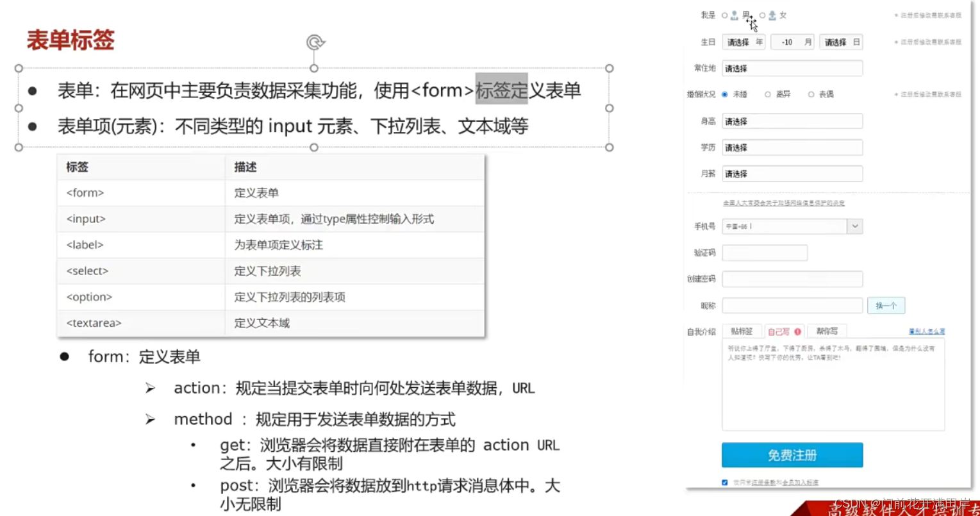Click the 表单标签 slide title
Screen dimensions: 980x516
tap(71, 40)
